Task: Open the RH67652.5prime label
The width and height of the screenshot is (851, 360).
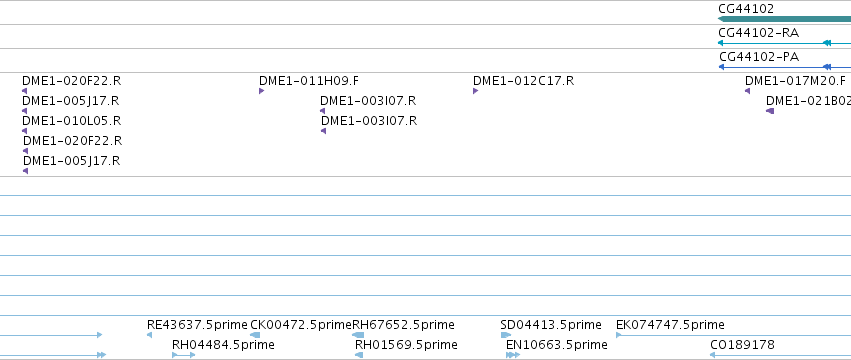Action: [x=403, y=325]
